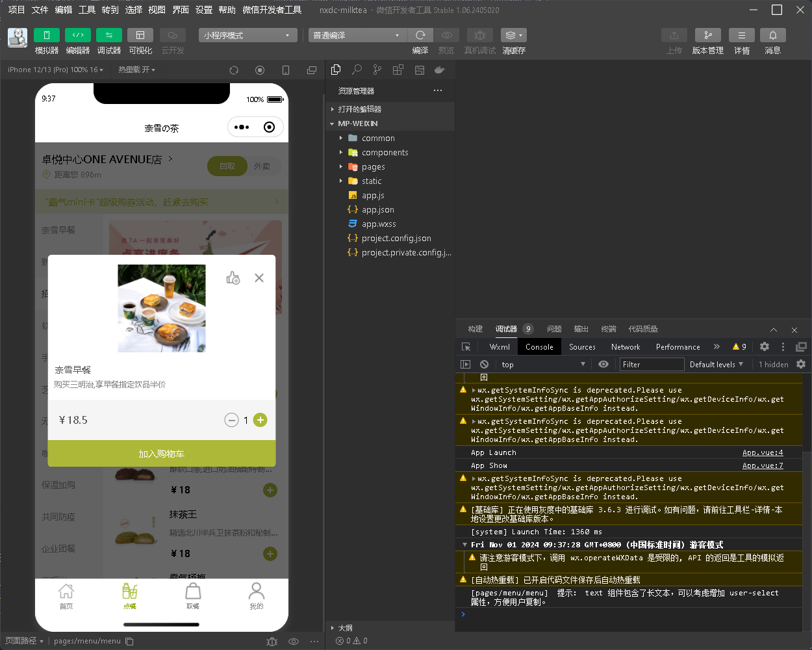812x650 pixels.
Task: Start 真机调试 real device debugging
Action: [x=479, y=35]
